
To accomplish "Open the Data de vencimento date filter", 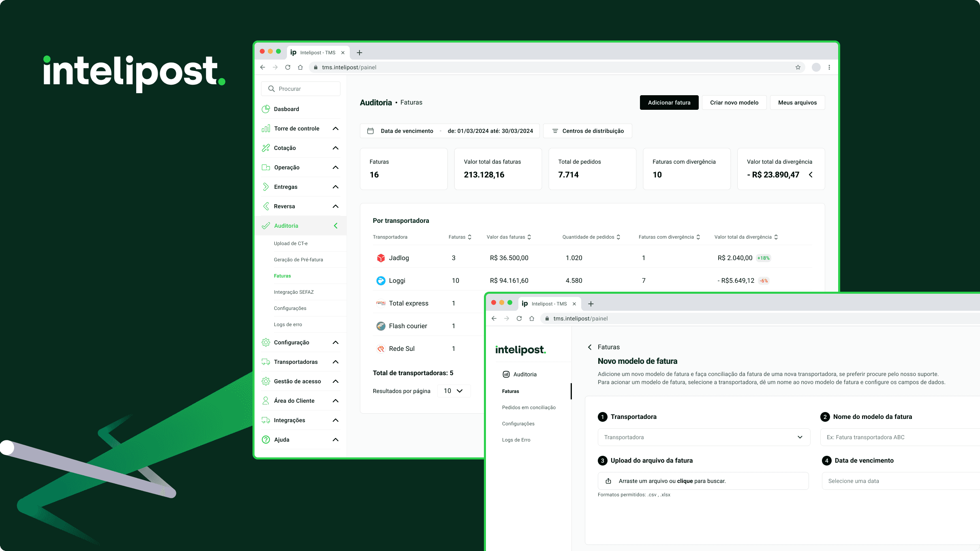I will pos(450,131).
